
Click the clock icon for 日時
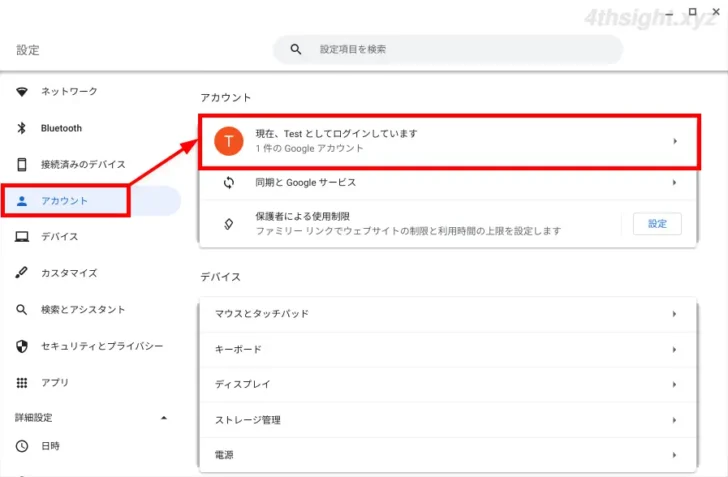(x=22, y=446)
